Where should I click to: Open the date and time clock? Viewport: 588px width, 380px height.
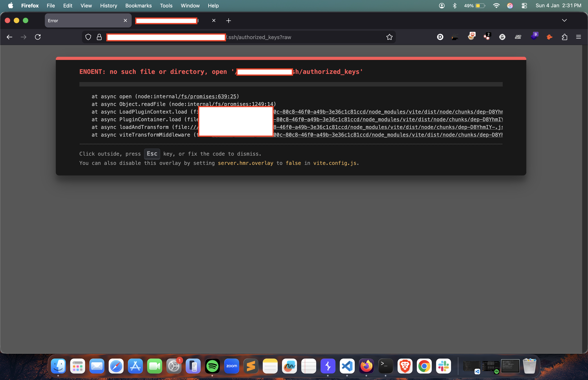pyautogui.click(x=558, y=6)
